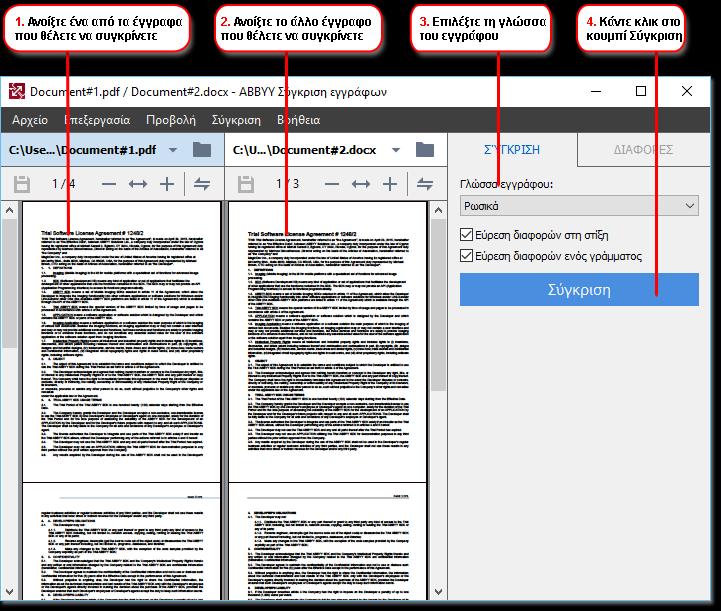
Task: Open the Προβολή menu
Action: pyautogui.click(x=171, y=120)
